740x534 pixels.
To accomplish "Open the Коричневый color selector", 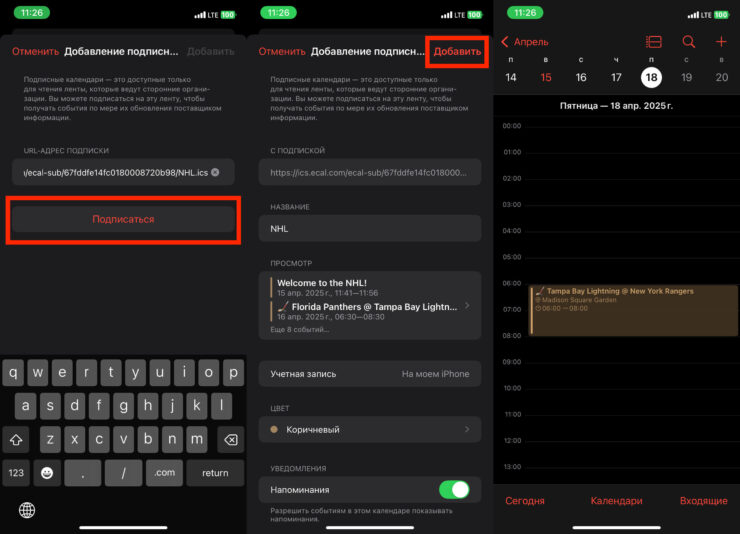I will [369, 429].
